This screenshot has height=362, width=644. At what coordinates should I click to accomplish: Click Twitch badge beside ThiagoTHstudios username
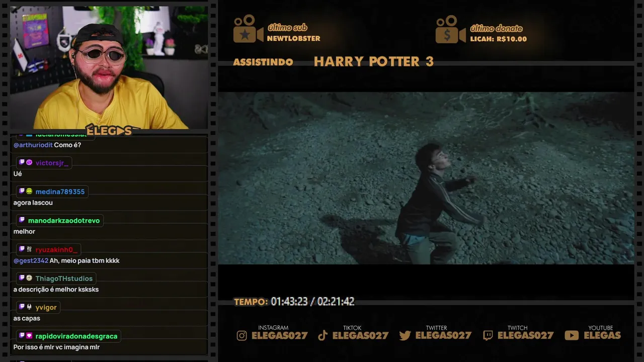pyautogui.click(x=22, y=278)
